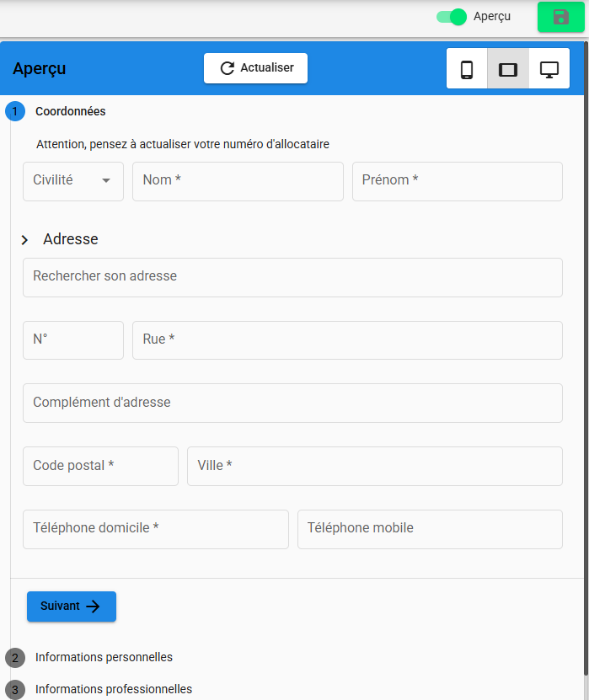Expand the Adresse section chevron
The width and height of the screenshot is (589, 700).
tap(24, 240)
